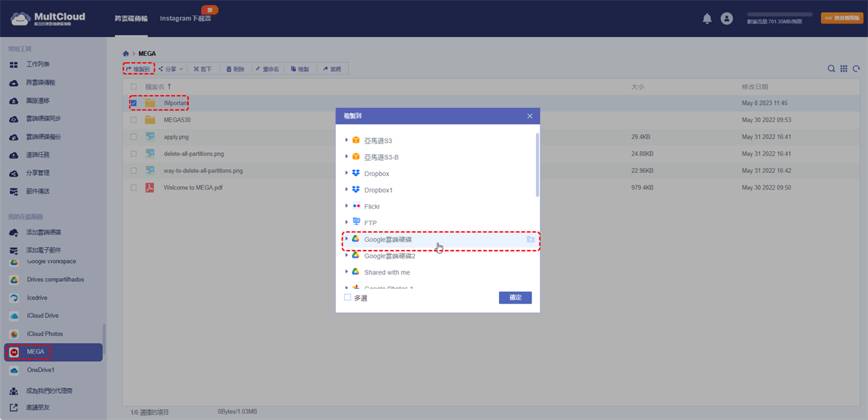Expand Google雲端硬碟 tree node
Screen dimensions: 868x420
[346, 239]
